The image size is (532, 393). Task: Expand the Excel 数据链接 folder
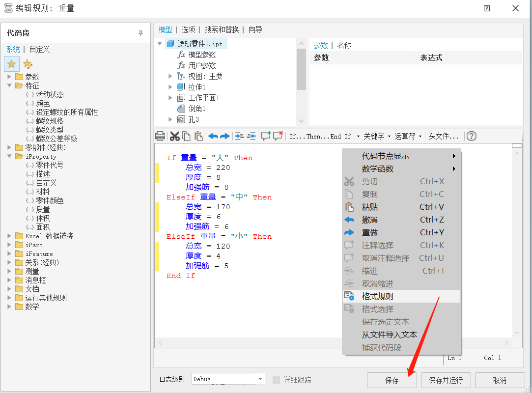(x=9, y=235)
